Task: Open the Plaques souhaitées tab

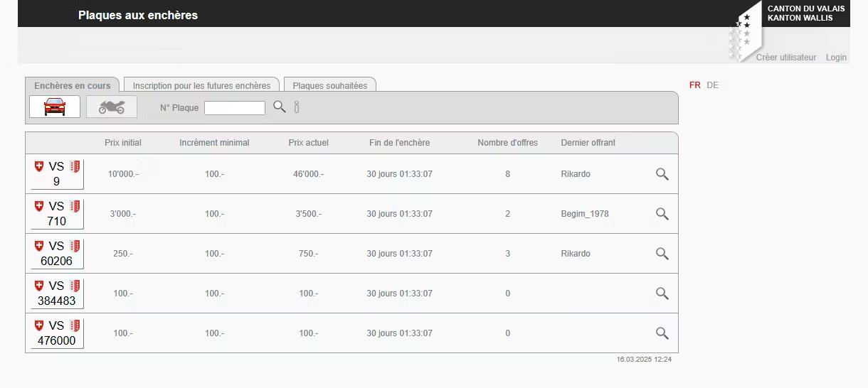Action: [x=329, y=85]
